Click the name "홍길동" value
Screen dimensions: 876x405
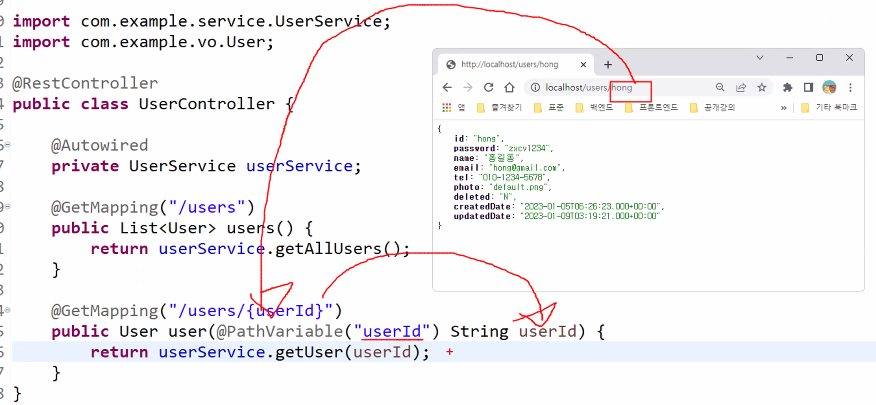[x=502, y=158]
